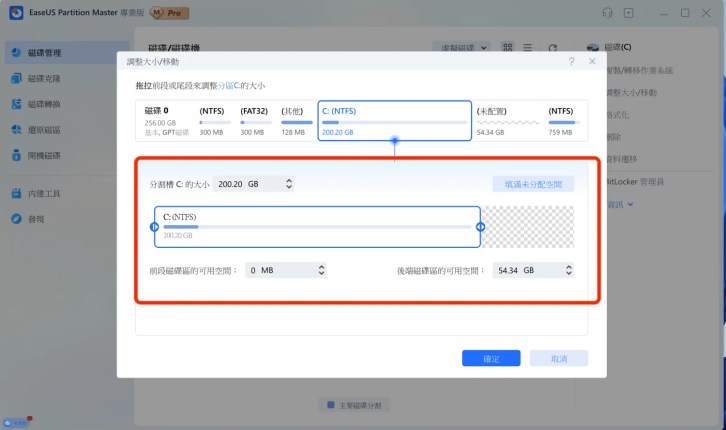
Task: Click the boxed arrow icon beside the headset
Action: point(628,13)
